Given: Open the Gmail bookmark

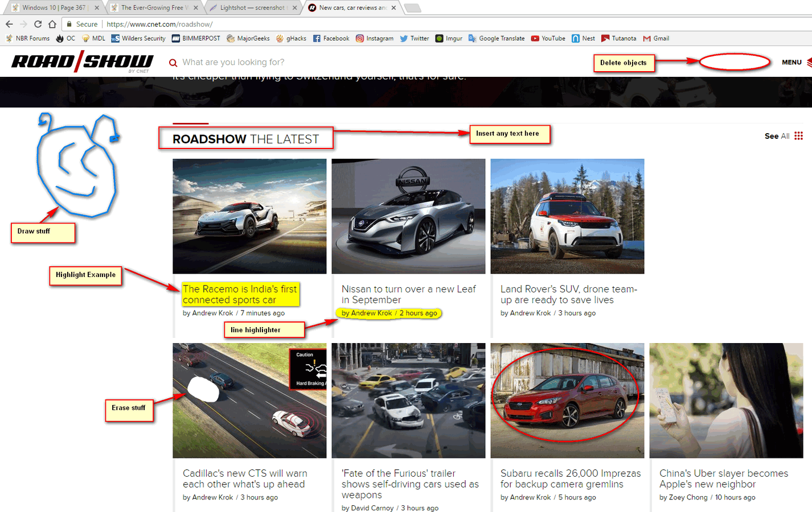Looking at the screenshot, I should pyautogui.click(x=656, y=39).
